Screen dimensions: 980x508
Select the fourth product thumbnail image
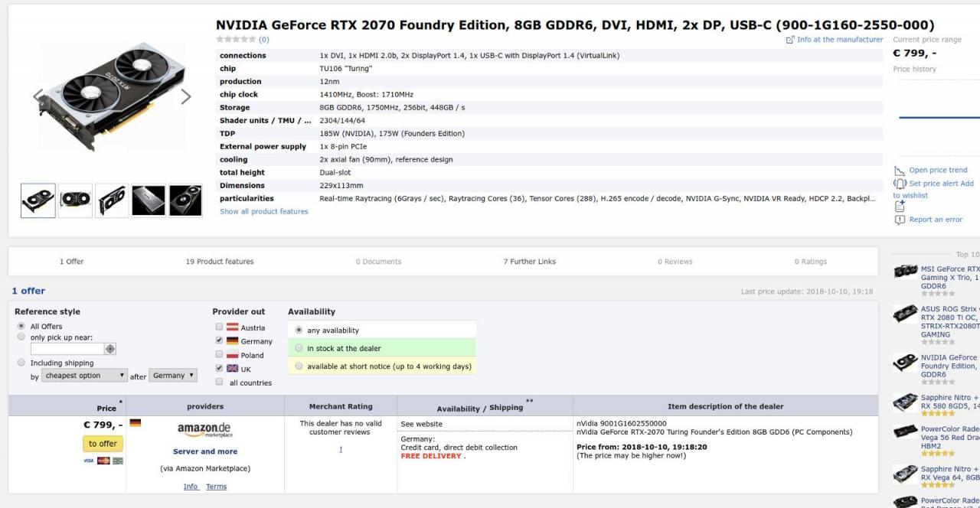pyautogui.click(x=148, y=200)
